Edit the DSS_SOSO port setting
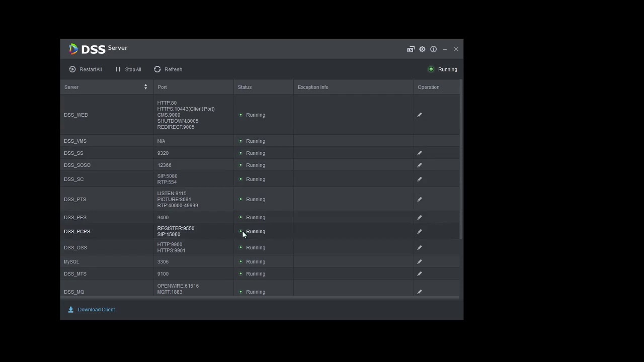Viewport: 644px width, 362px height. 420,165
